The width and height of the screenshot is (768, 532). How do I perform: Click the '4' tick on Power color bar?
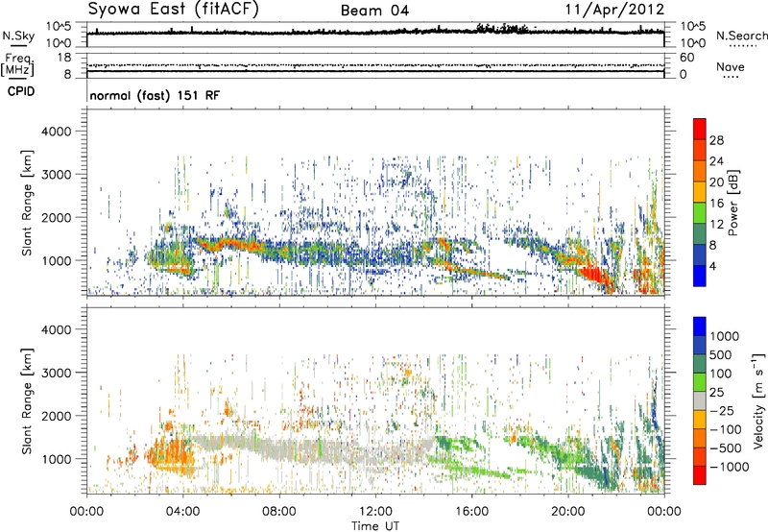click(712, 266)
